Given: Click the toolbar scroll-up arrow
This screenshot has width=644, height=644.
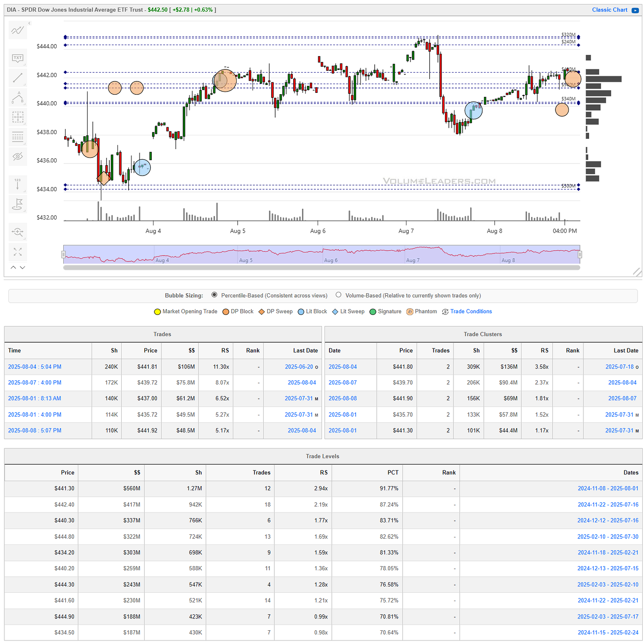Looking at the screenshot, I should (13, 267).
